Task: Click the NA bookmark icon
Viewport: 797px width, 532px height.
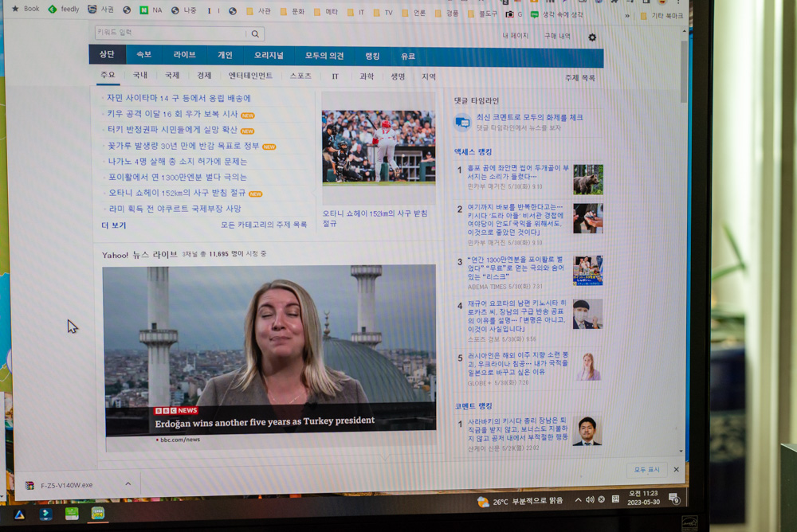Action: pyautogui.click(x=145, y=10)
